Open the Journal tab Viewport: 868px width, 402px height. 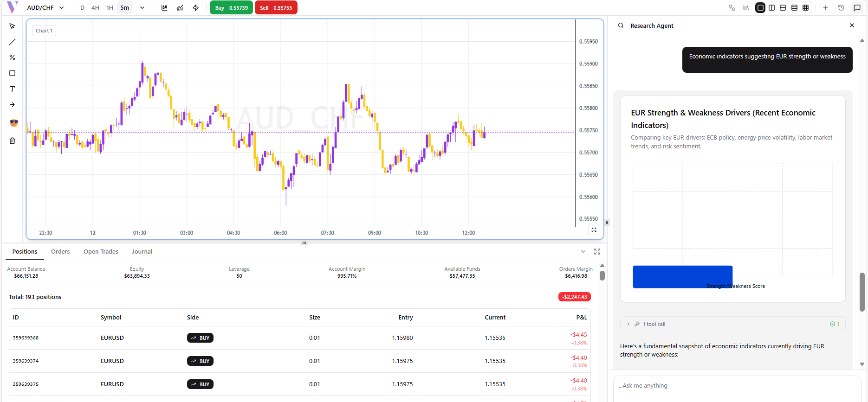click(x=142, y=252)
